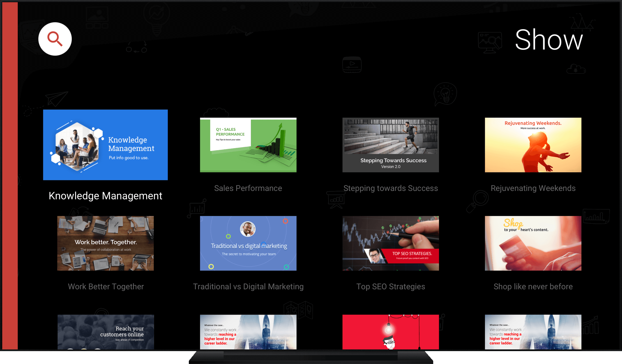This screenshot has height=364, width=622.
Task: Click the Shop like never before title
Action: coord(533,287)
